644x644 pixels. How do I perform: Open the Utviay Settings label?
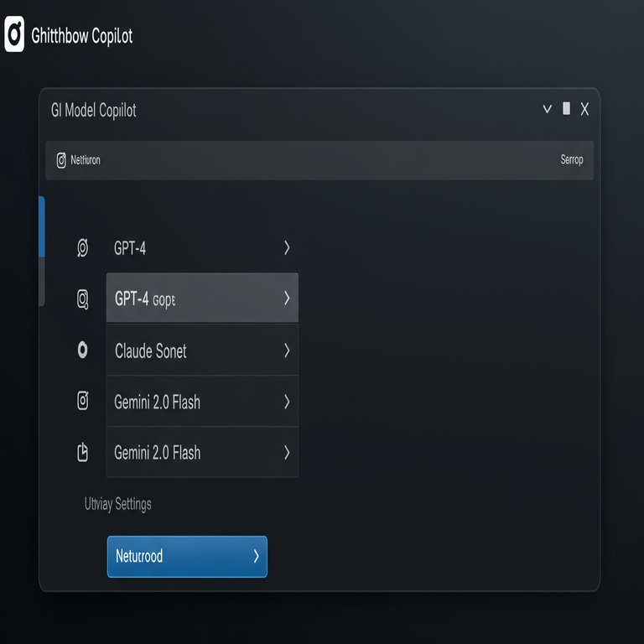(118, 504)
